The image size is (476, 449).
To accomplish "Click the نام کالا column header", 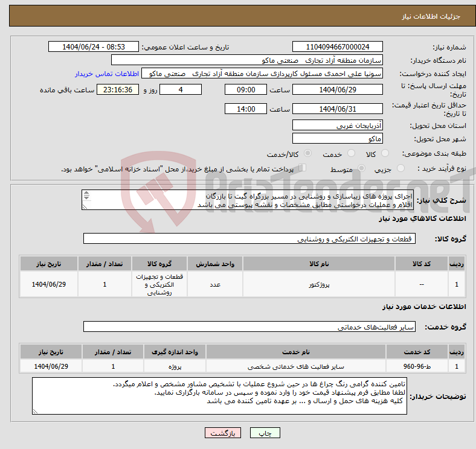I will 319,264.
